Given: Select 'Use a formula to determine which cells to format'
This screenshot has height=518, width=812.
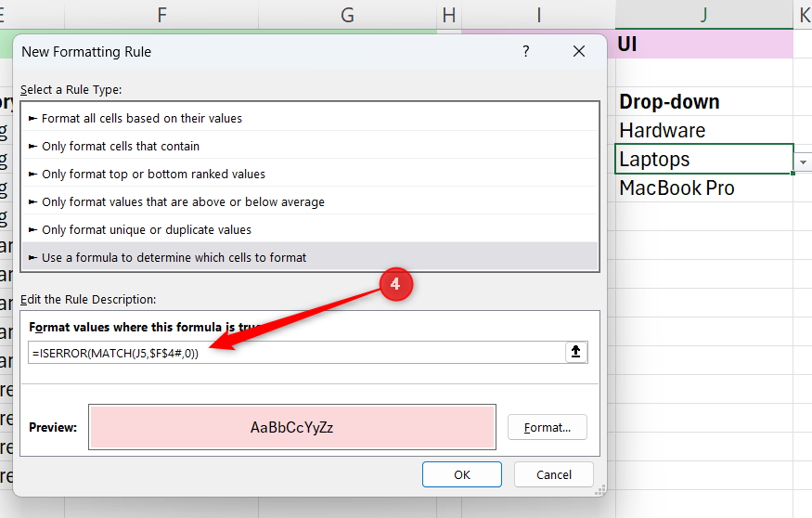Looking at the screenshot, I should click(310, 257).
